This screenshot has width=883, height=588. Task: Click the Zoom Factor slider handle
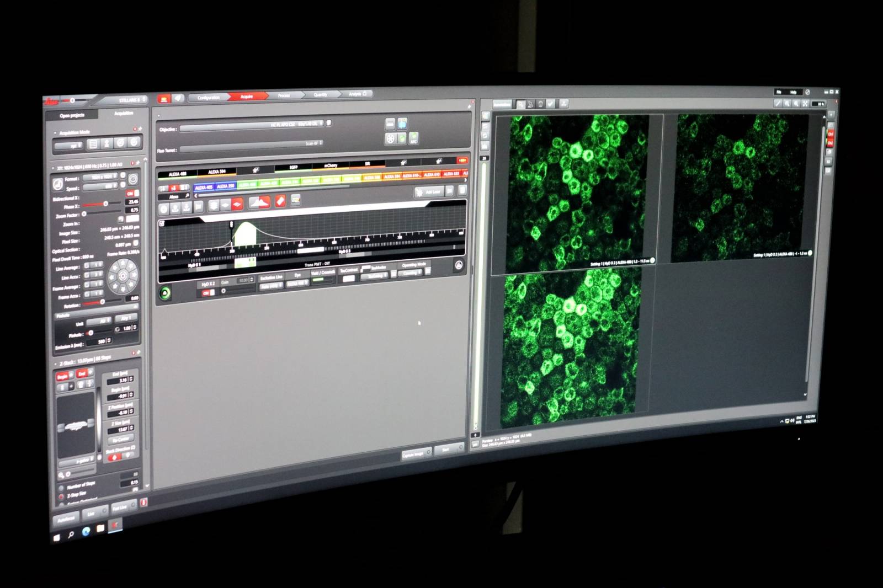84,213
